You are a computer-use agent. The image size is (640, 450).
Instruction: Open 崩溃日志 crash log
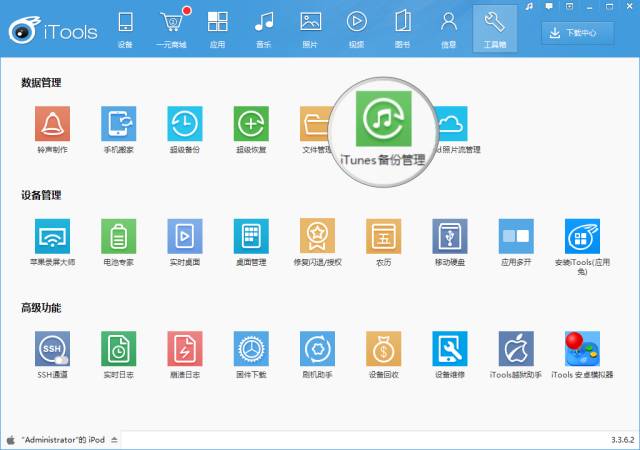click(x=184, y=348)
